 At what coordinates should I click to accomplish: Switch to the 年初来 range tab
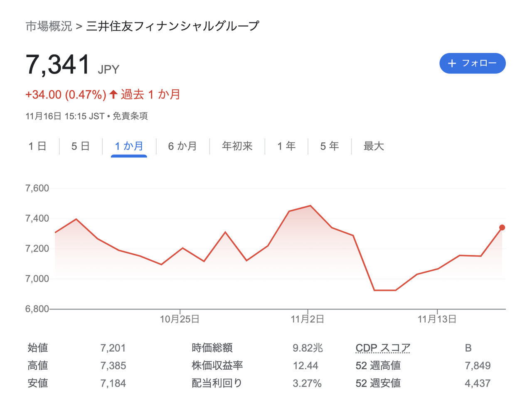237,146
